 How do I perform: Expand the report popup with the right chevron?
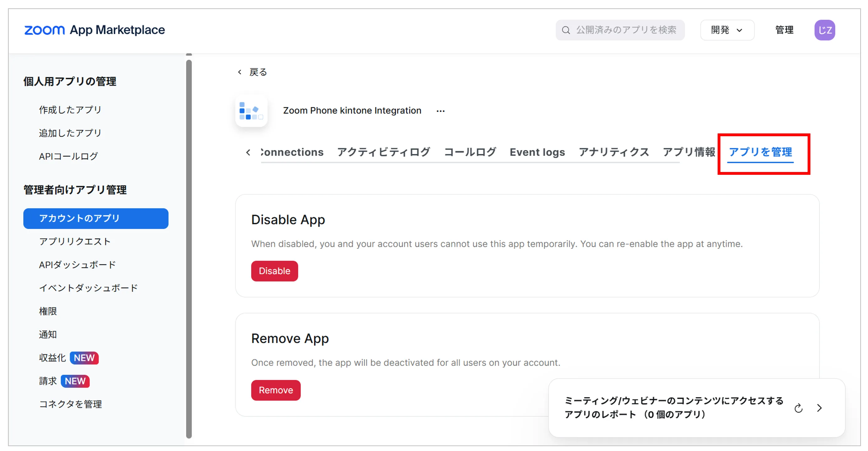point(819,408)
